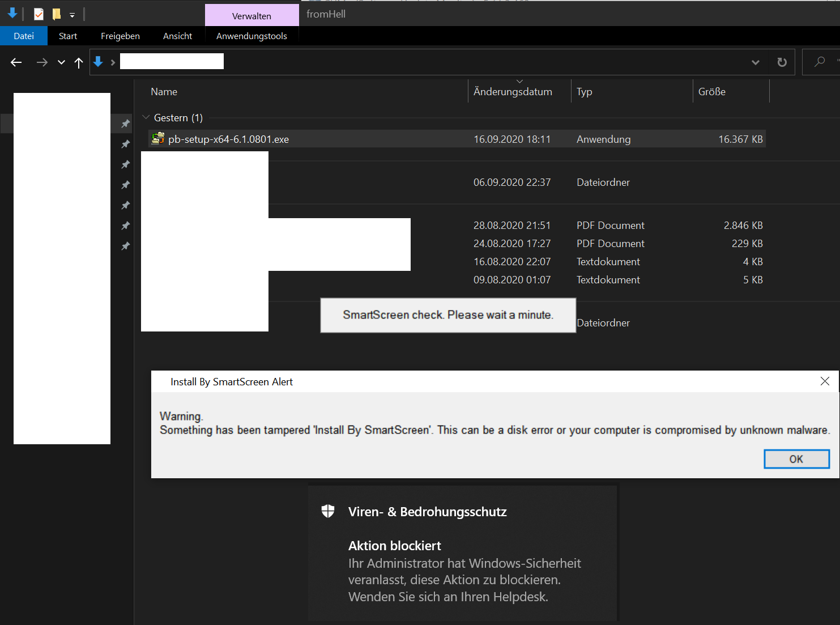840x625 pixels.
Task: Click the date 09.08.2020 01:07
Action: click(x=512, y=280)
